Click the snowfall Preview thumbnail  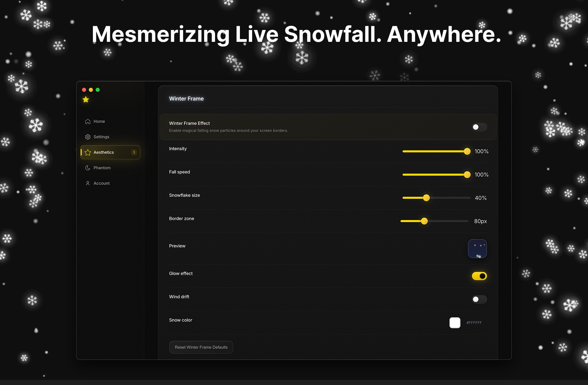coord(477,248)
